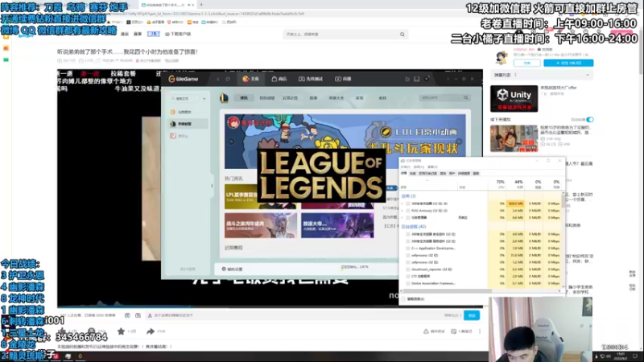Switch to Task Manager 启动 Startup tab
644x362 pixels.
click(x=443, y=174)
